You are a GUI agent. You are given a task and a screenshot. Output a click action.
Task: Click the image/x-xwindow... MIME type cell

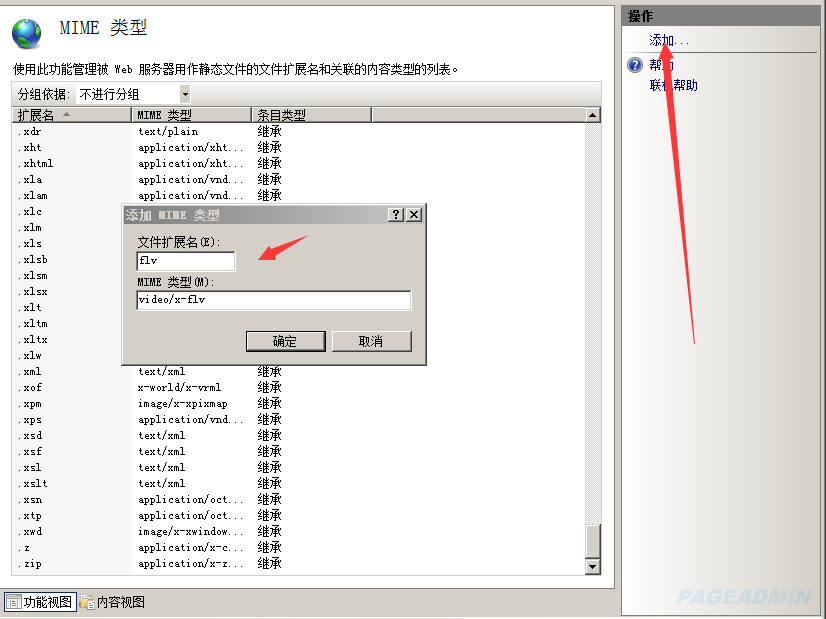(191, 532)
